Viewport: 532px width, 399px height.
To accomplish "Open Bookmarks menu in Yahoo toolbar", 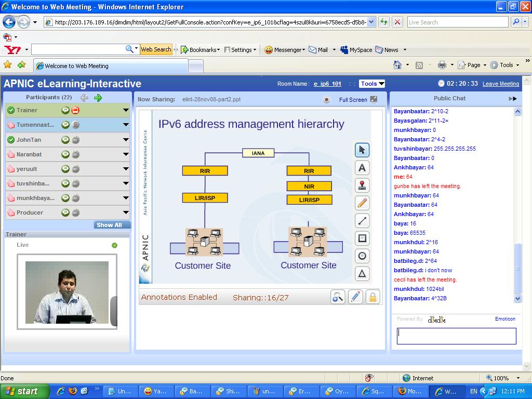I will [201, 50].
